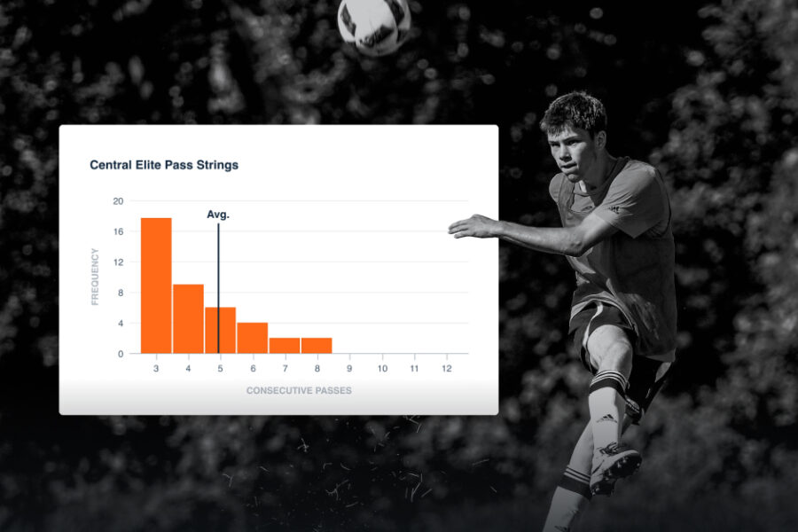Click the short bar for 7 passes
Screen dimensions: 798x532
(x=285, y=345)
